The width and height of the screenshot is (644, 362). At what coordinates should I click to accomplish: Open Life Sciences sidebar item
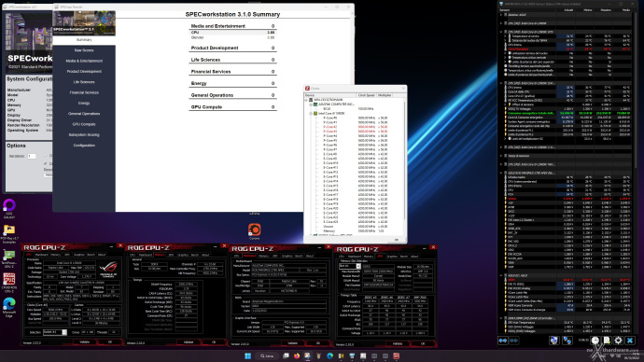[84, 82]
